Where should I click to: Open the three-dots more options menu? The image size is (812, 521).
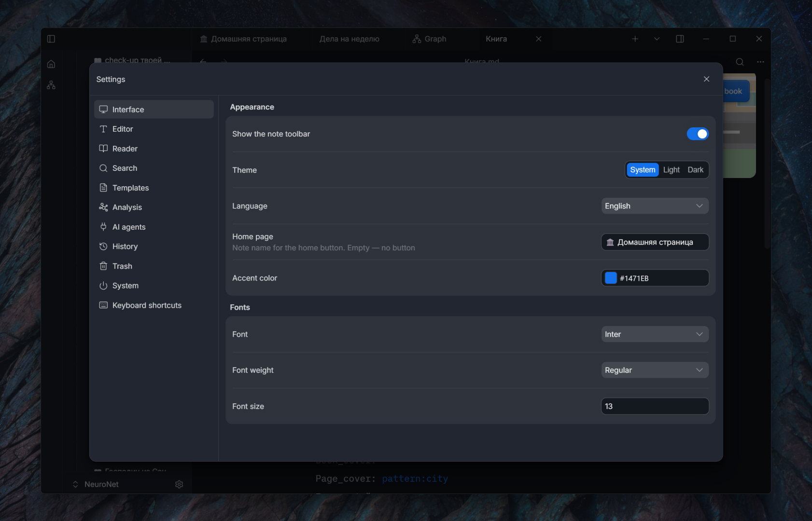760,62
